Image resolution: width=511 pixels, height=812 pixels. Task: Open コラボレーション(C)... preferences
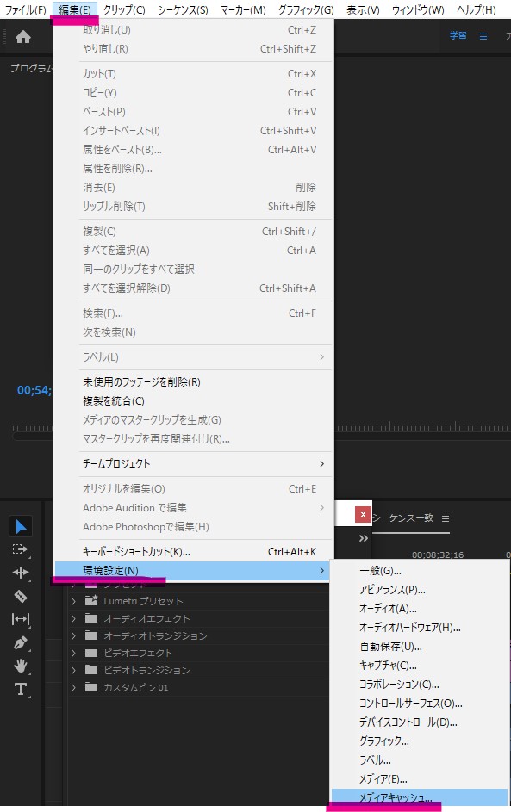pos(420,684)
